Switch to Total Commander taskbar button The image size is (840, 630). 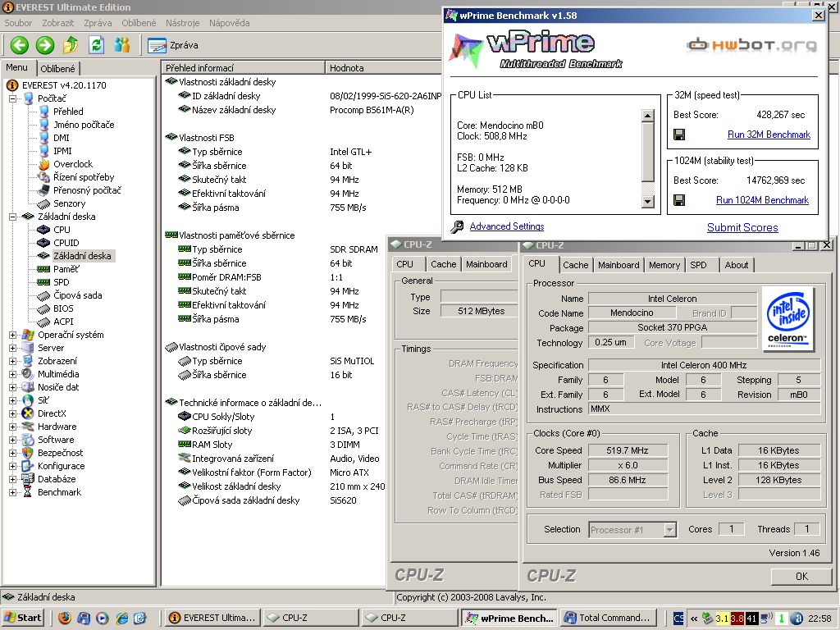click(609, 618)
